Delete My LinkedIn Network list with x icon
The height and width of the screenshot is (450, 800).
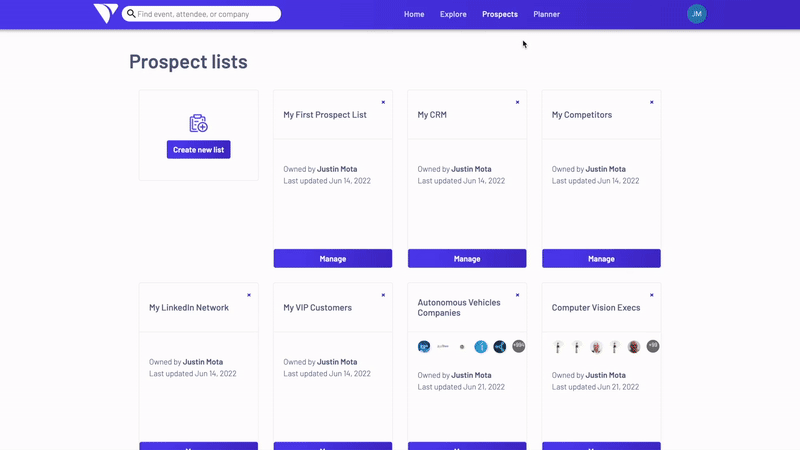[249, 295]
